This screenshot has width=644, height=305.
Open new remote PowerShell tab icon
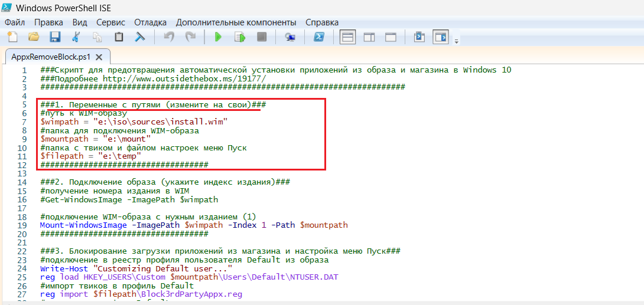[x=290, y=37]
